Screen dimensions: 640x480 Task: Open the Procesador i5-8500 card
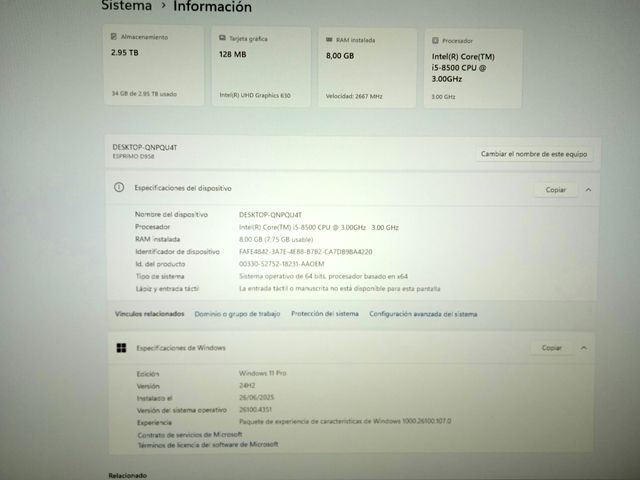pos(473,69)
